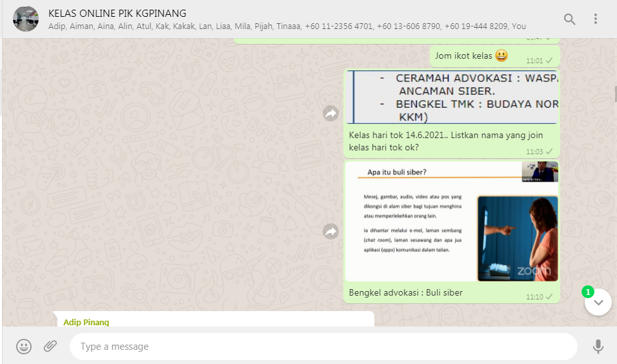Forward the Buli siber image message

(x=331, y=232)
